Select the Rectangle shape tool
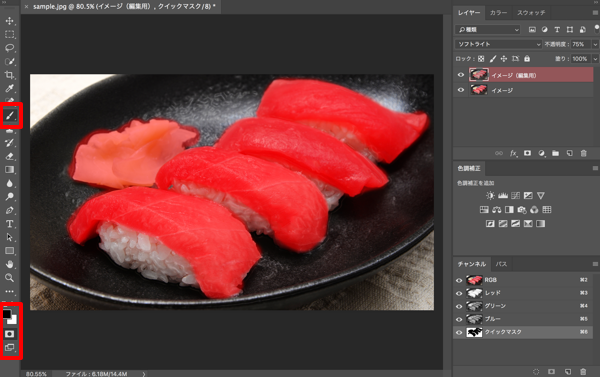This screenshot has height=377, width=600. (x=10, y=251)
